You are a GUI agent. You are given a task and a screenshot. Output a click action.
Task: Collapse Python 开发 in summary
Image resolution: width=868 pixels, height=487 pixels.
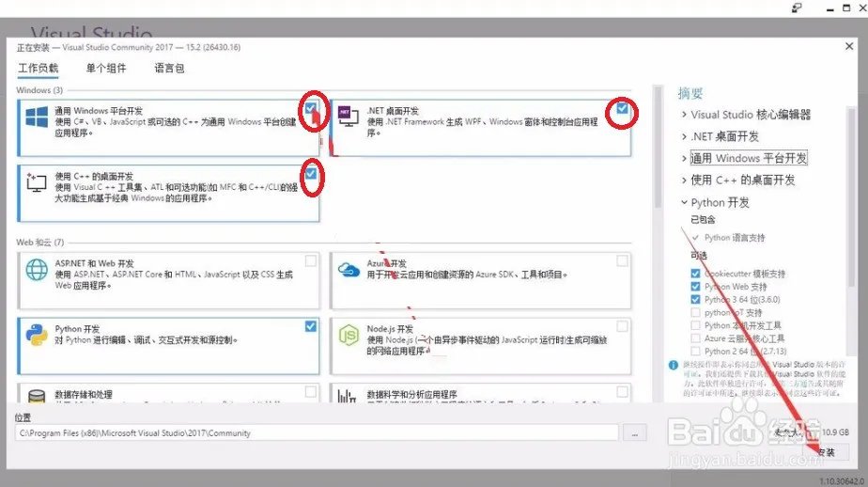pyautogui.click(x=684, y=202)
